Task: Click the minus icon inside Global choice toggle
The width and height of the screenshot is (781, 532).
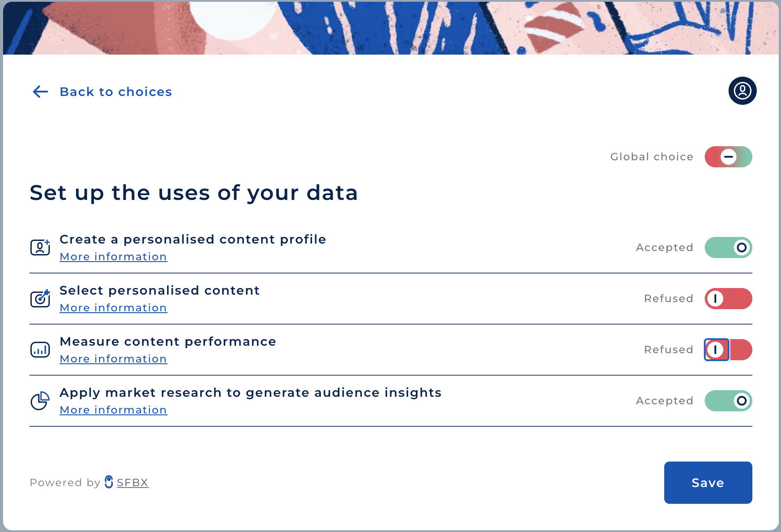Action: click(728, 156)
